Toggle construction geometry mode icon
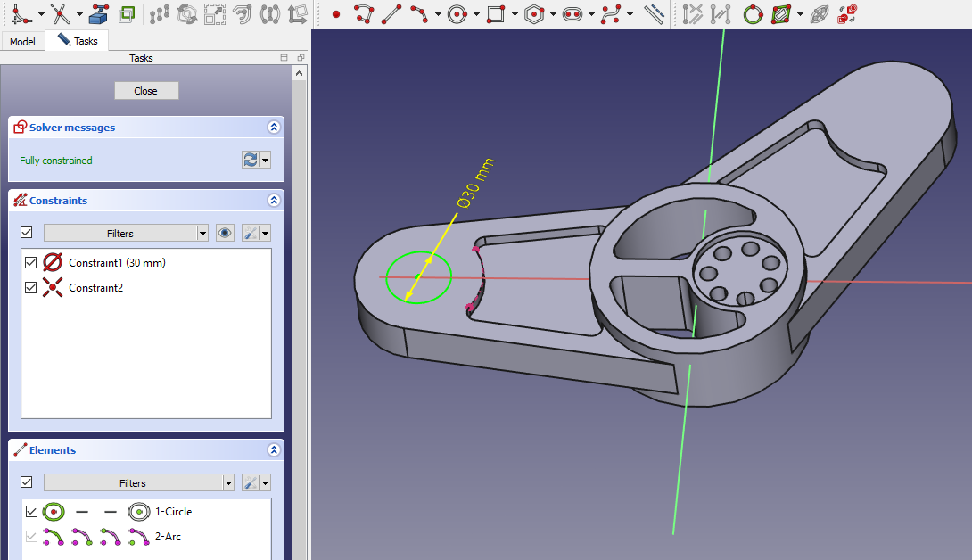Viewport: 972px width, 560px height. tap(655, 14)
